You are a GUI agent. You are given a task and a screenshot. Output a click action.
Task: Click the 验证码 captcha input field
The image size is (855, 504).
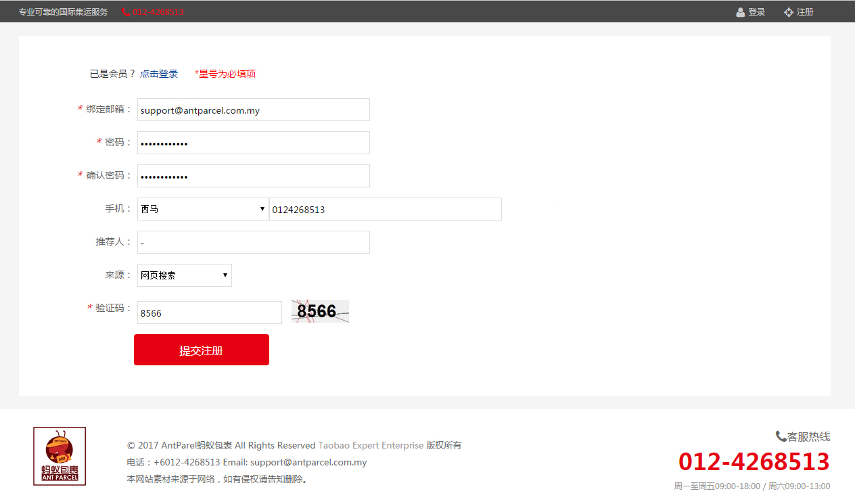[x=209, y=313]
